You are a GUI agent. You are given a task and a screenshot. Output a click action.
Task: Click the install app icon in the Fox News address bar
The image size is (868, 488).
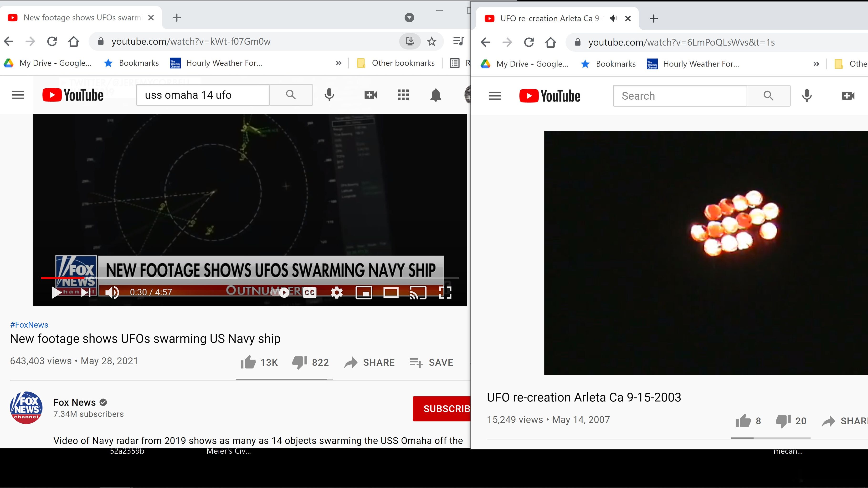point(410,41)
